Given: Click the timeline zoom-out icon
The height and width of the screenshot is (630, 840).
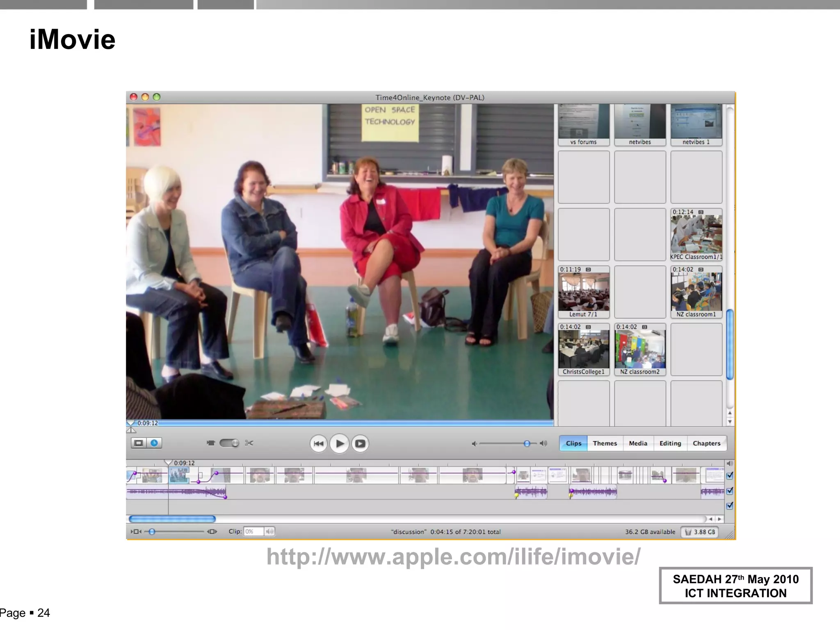Looking at the screenshot, I should (136, 532).
